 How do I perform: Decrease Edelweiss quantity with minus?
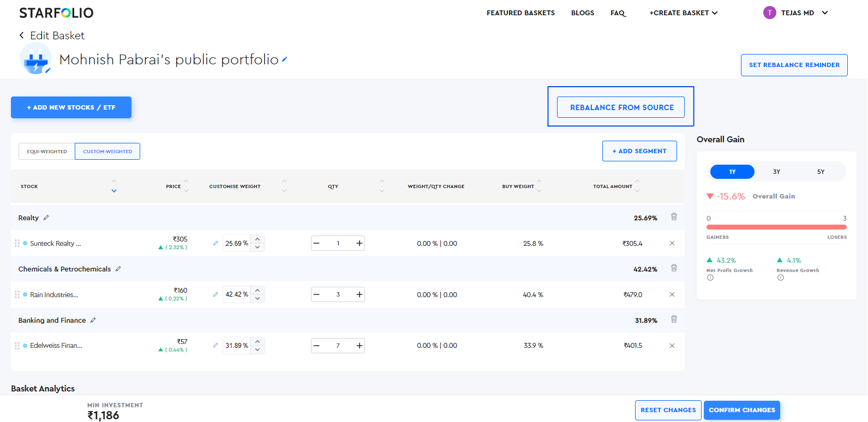pos(316,346)
